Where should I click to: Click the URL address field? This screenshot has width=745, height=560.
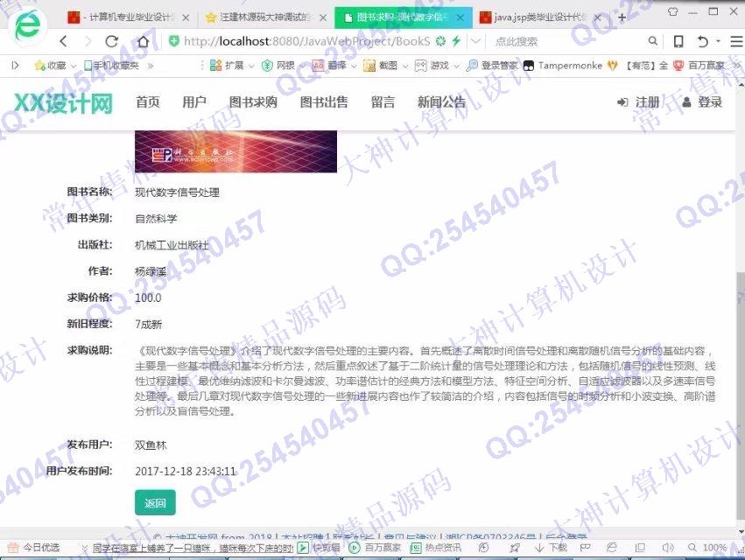pyautogui.click(x=306, y=42)
